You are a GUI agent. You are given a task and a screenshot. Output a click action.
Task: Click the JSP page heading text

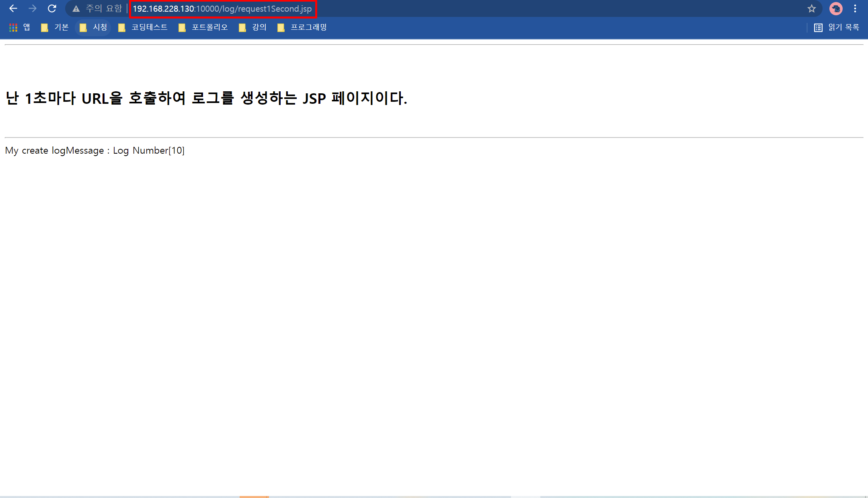coord(206,98)
